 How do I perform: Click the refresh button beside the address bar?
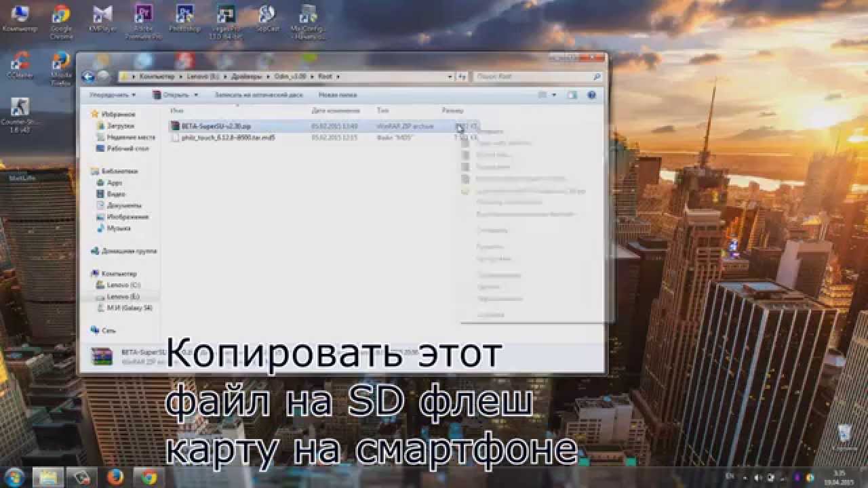pos(462,77)
